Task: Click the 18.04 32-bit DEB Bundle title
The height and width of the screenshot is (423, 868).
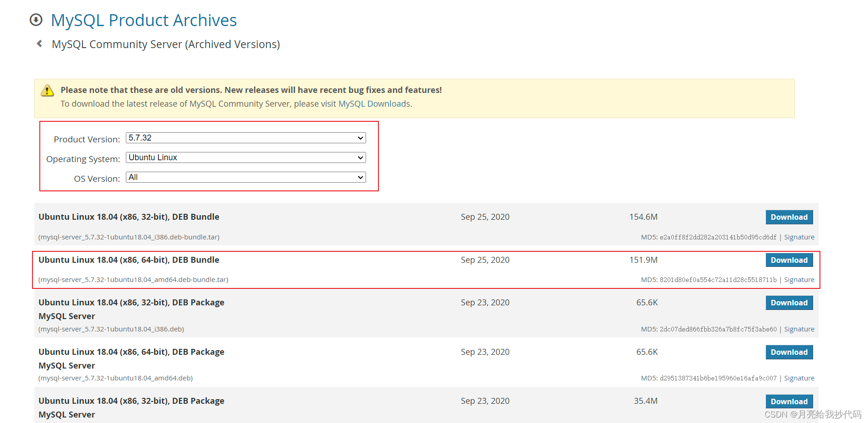Action: (x=129, y=217)
